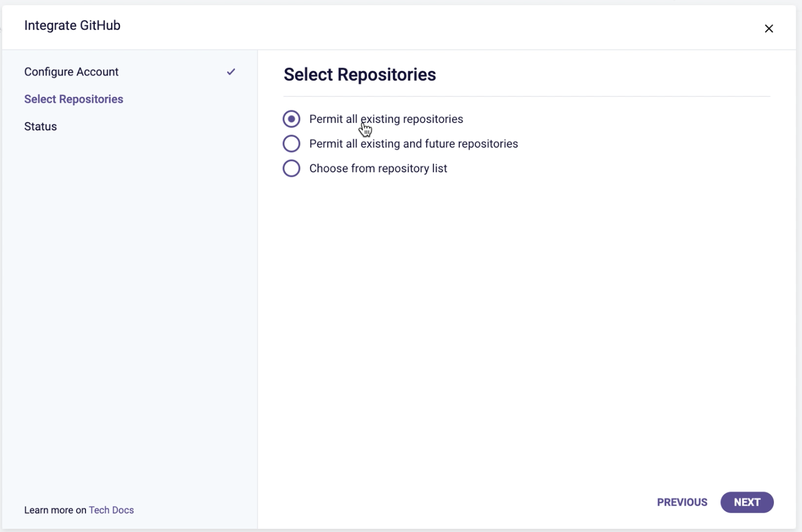This screenshot has height=532, width=802.
Task: Click the Choose from repository list label
Action: (378, 168)
